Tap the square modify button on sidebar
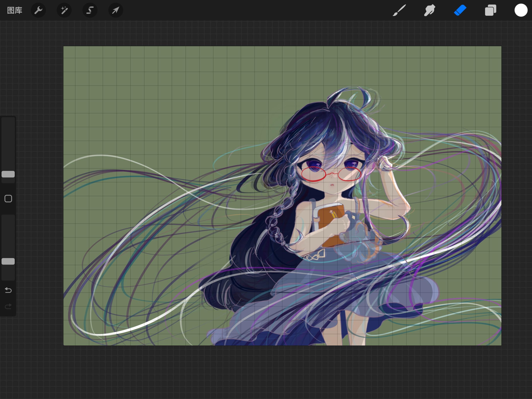Viewport: 532px width, 399px height. pos(8,199)
